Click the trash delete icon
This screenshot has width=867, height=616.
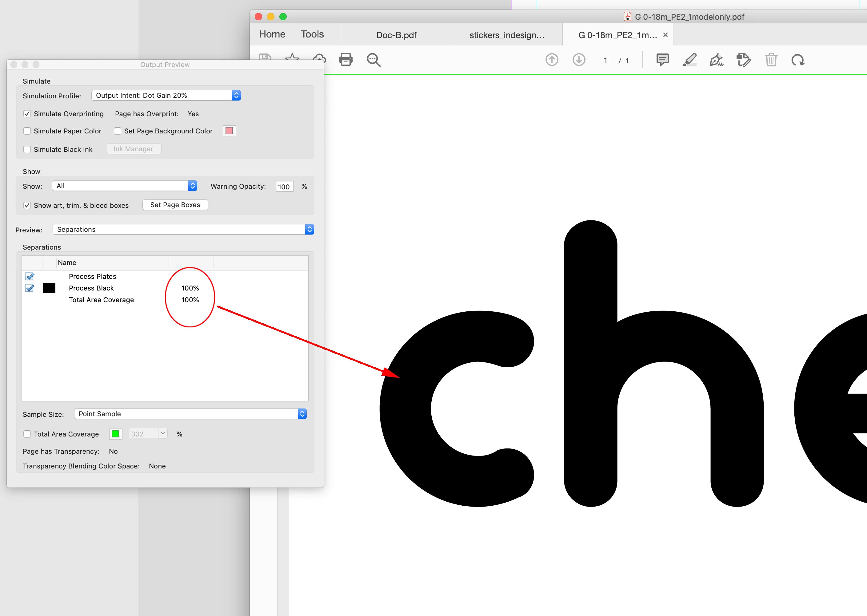point(771,60)
